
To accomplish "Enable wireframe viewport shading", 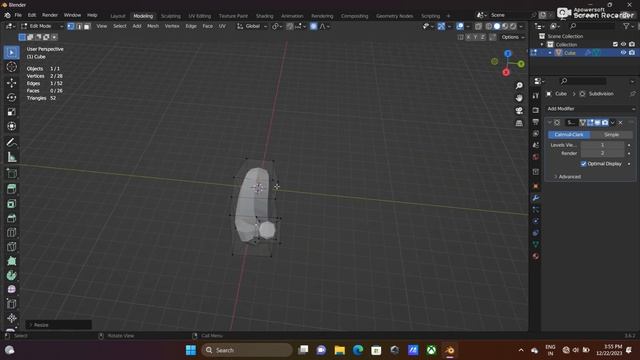I will tap(489, 26).
